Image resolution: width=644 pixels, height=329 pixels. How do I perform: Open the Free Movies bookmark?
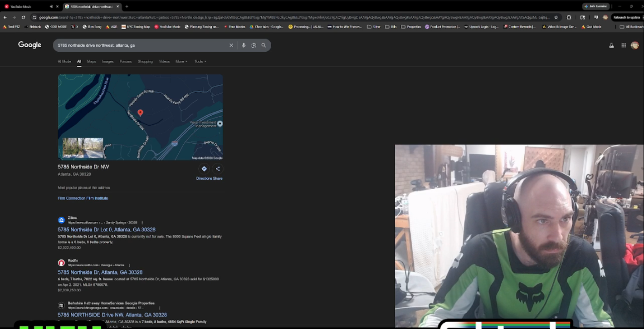[x=234, y=27]
